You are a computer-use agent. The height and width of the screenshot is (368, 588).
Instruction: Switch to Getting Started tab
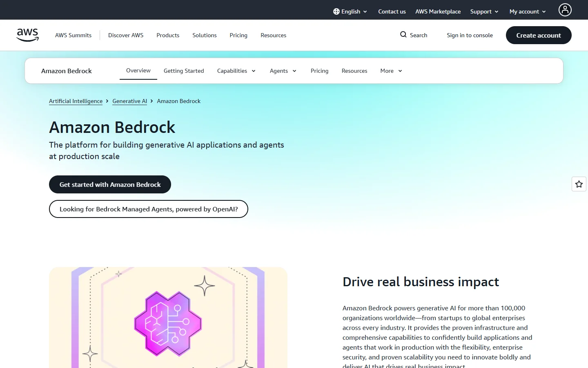(184, 71)
